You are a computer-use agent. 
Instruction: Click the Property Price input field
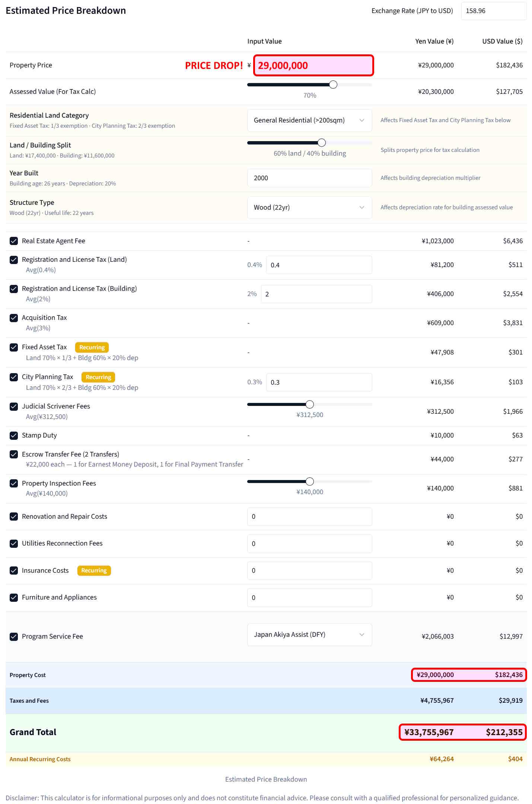(313, 66)
